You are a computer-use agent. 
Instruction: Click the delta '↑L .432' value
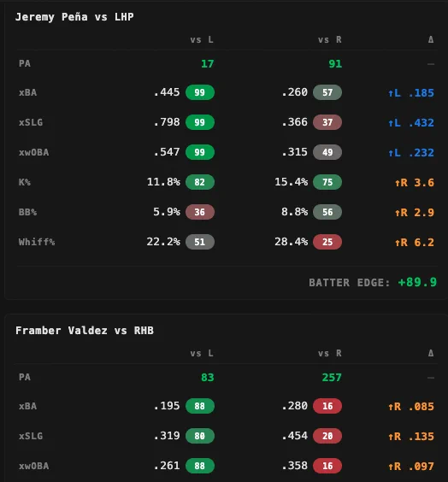click(410, 123)
